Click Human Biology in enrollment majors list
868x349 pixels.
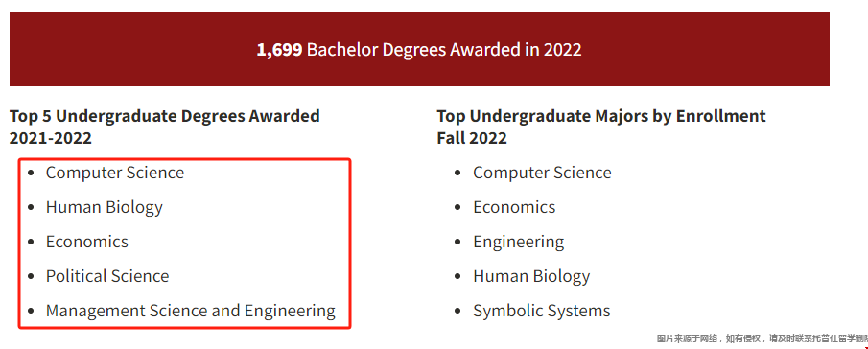pyautogui.click(x=531, y=276)
